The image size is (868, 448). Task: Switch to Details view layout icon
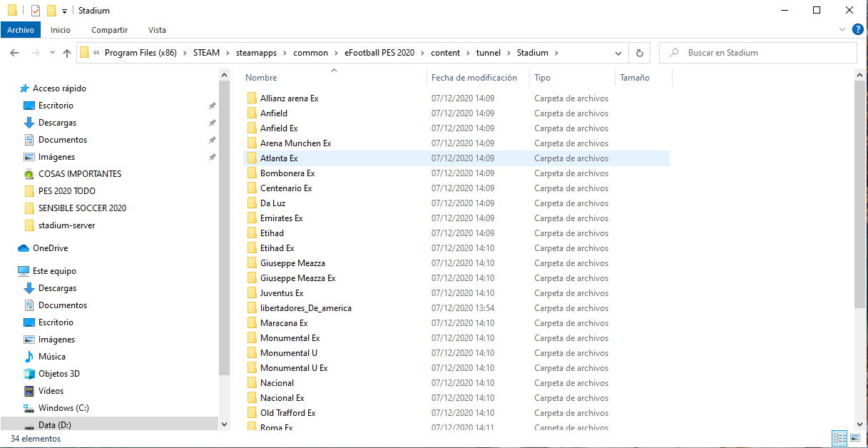(x=839, y=439)
